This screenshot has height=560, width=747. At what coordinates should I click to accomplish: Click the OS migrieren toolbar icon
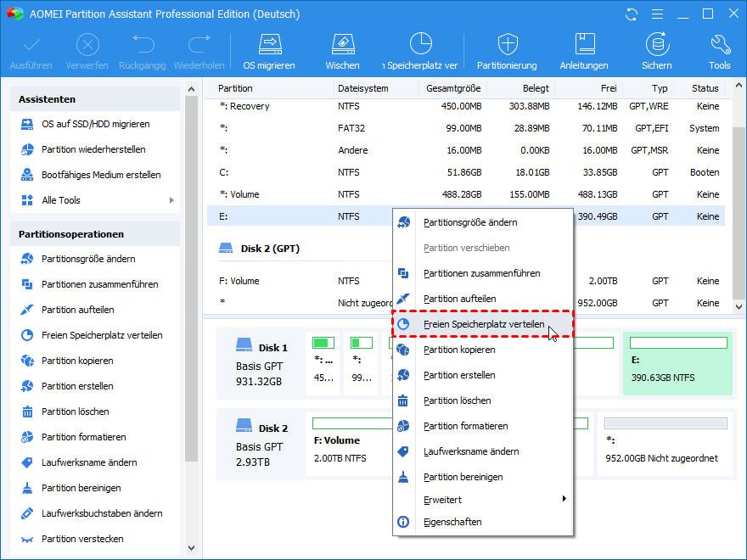coord(269,45)
